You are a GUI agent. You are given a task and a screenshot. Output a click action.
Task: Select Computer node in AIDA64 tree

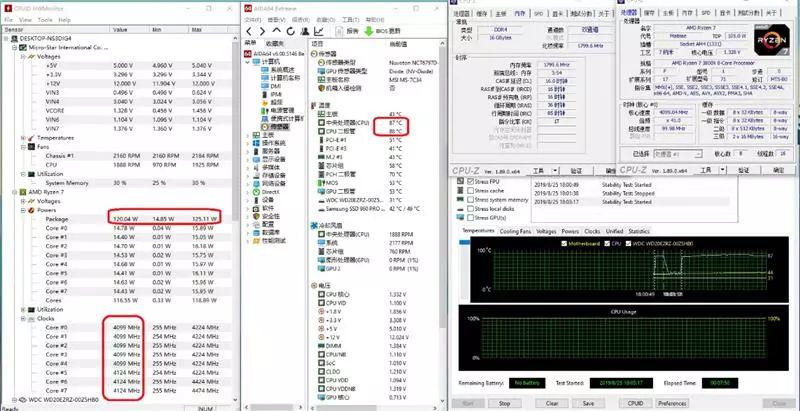[x=263, y=62]
